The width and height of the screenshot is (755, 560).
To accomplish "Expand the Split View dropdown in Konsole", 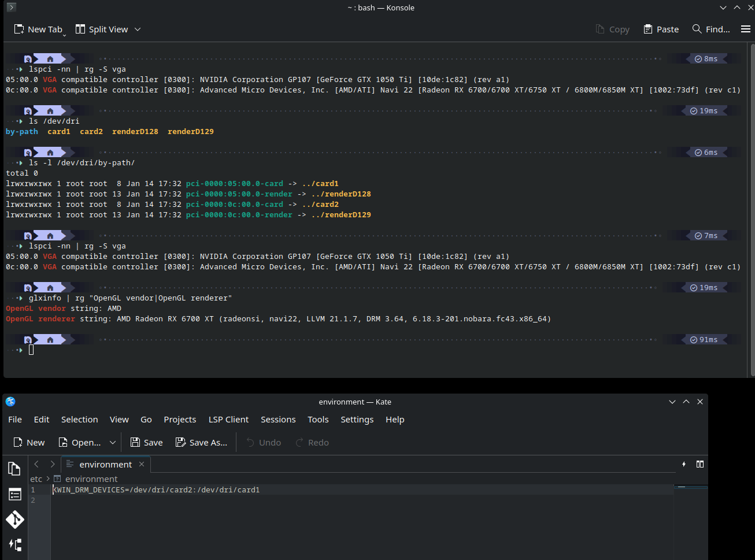I will [138, 29].
